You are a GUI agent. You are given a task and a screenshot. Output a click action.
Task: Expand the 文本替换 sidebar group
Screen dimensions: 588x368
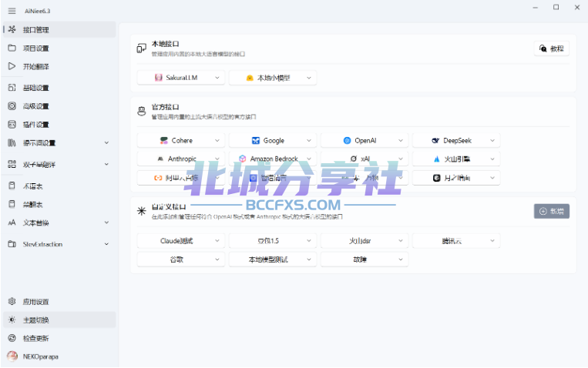pos(106,222)
